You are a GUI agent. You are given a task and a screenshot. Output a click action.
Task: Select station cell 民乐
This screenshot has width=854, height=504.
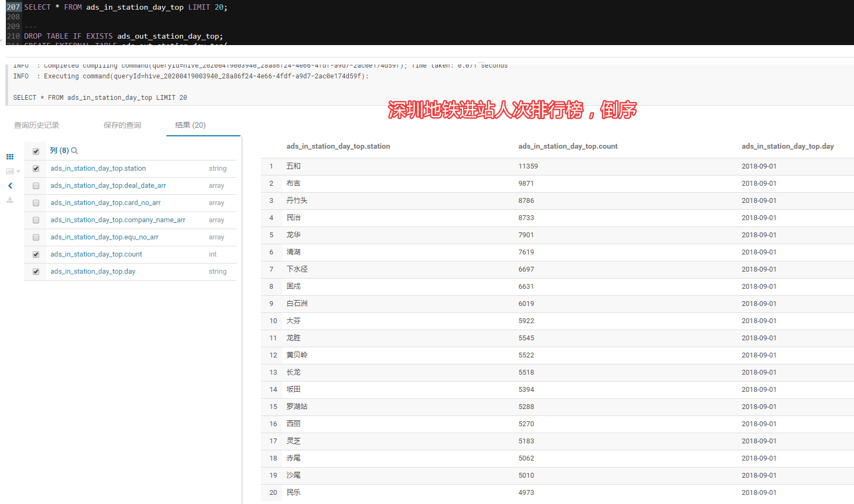(294, 493)
